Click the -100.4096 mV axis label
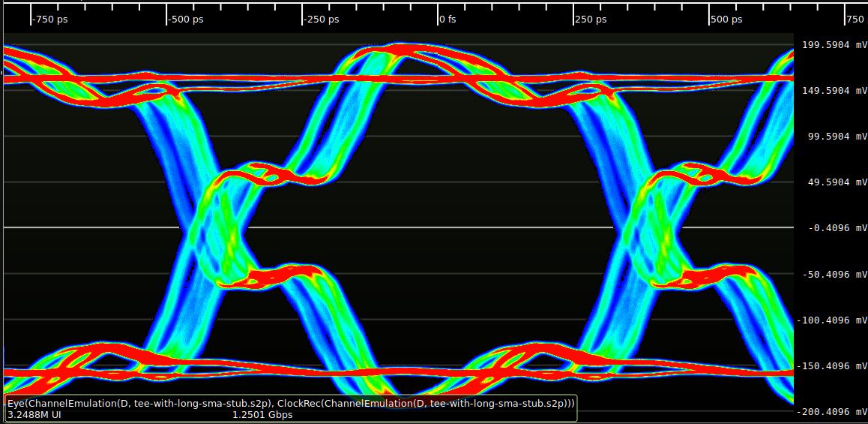The image size is (868, 424). [831, 320]
